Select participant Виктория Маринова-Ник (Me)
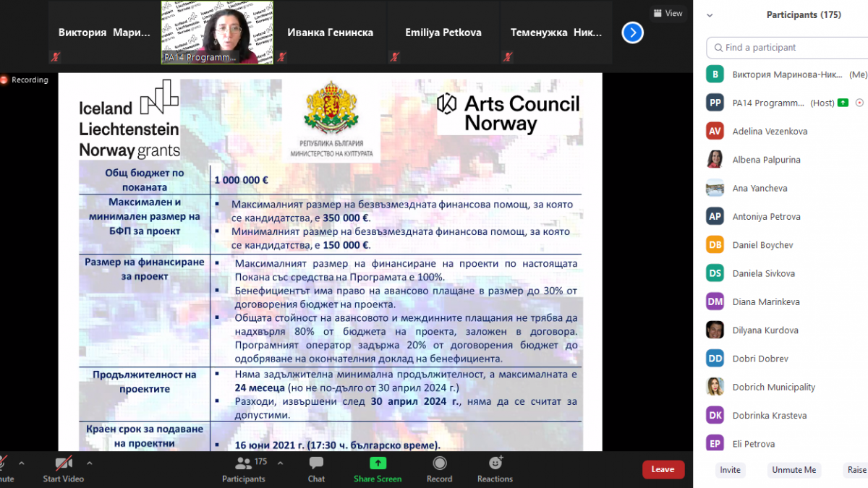 click(x=787, y=74)
